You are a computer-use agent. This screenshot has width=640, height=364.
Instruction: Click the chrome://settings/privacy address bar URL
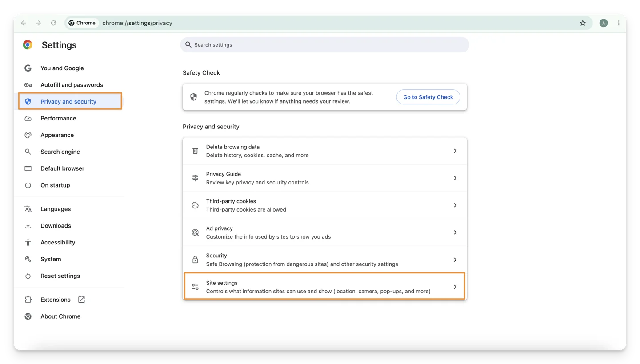coord(137,23)
